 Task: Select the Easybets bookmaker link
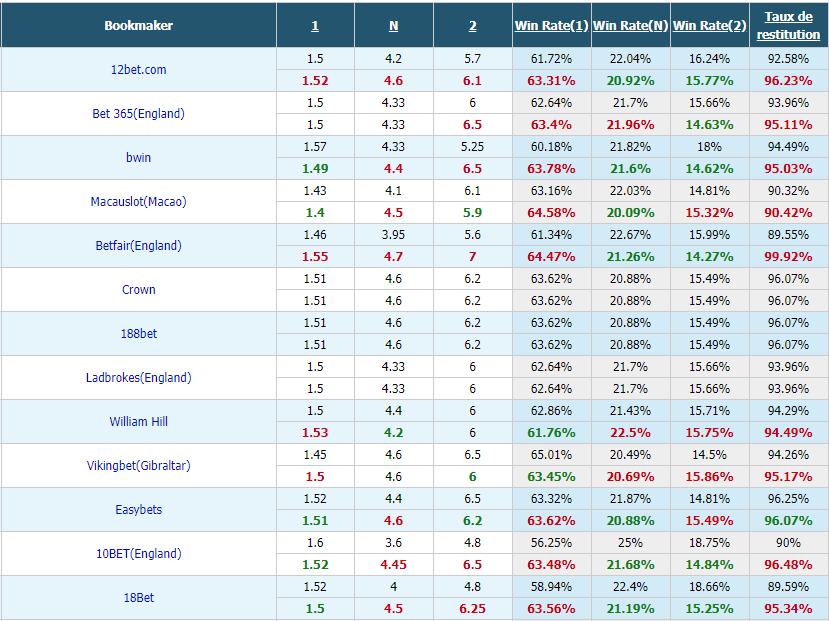[139, 509]
